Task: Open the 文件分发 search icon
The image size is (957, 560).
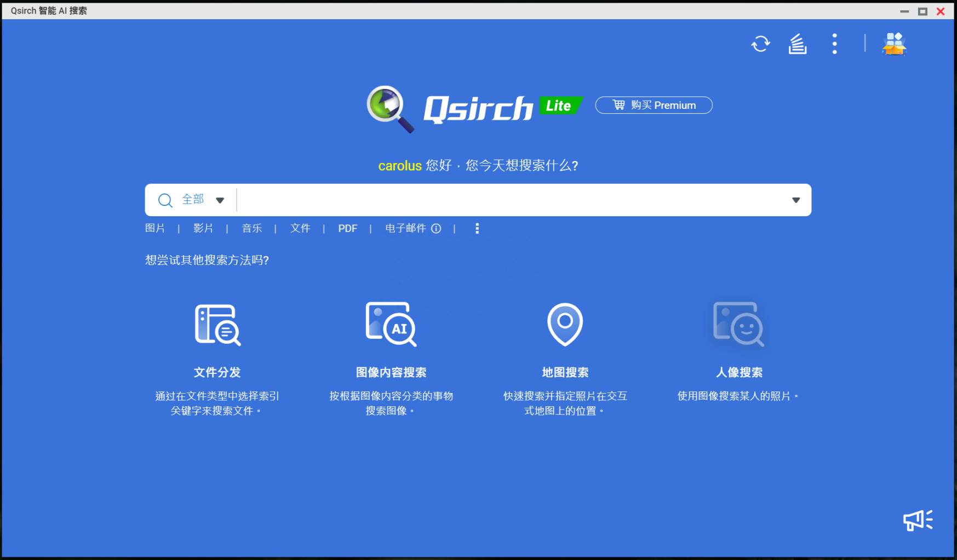Action: [x=217, y=325]
